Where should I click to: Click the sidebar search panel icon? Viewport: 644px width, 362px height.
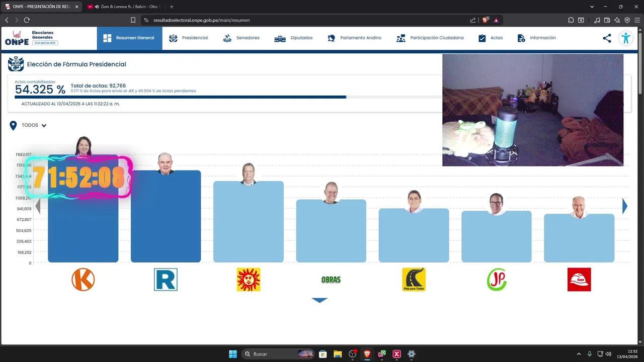(581, 20)
